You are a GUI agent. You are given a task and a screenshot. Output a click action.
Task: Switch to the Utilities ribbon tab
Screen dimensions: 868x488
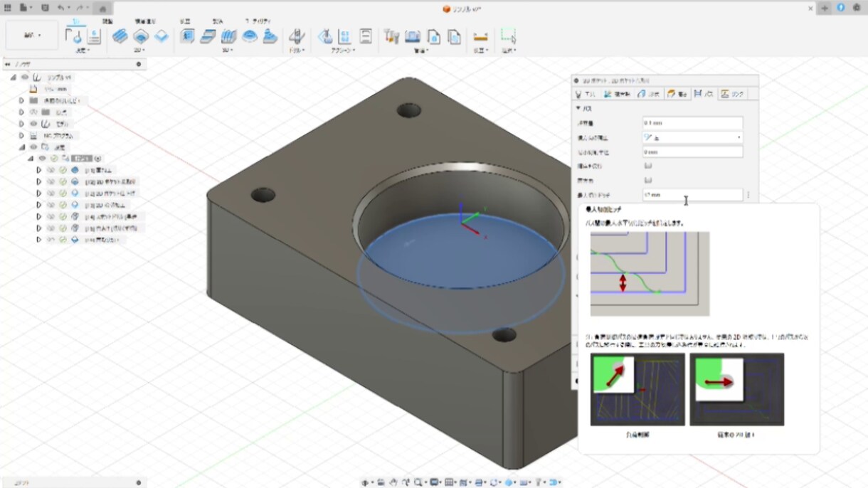[x=257, y=21]
